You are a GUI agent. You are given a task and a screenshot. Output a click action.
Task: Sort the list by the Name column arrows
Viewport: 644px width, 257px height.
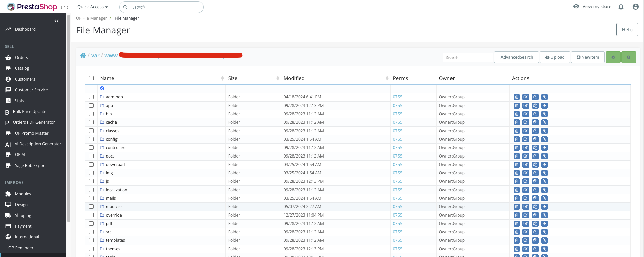tap(222, 78)
